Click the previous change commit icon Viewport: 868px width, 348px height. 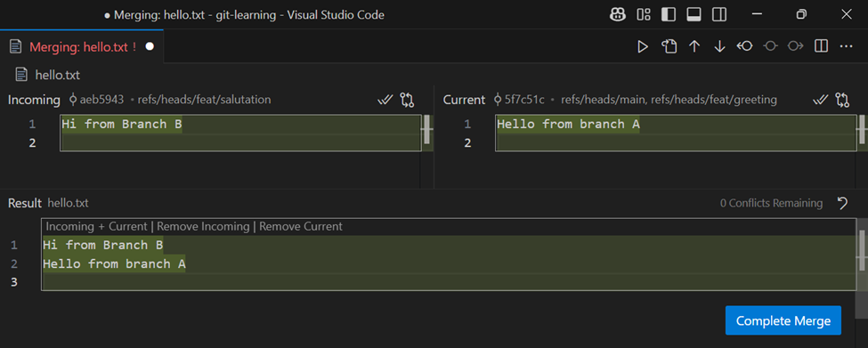769,47
